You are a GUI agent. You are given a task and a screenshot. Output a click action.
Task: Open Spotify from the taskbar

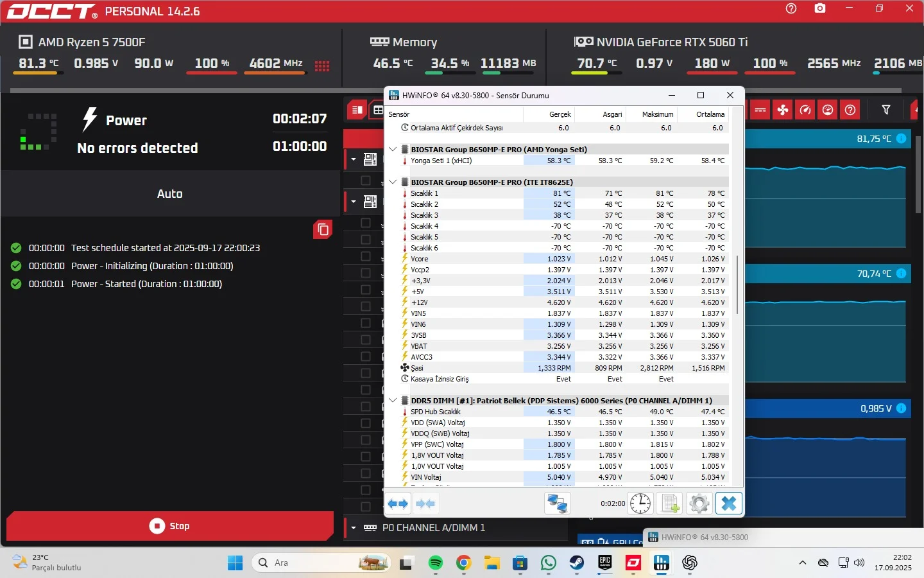pos(436,563)
